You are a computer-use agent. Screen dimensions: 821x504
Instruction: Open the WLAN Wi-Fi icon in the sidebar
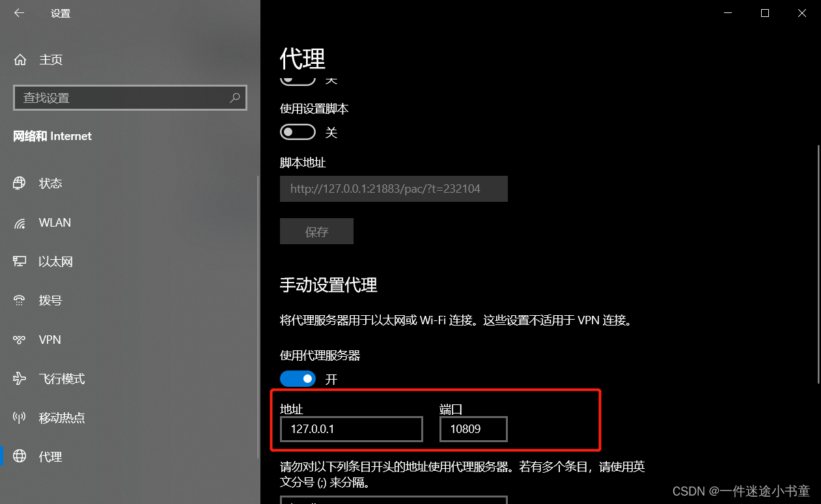pos(20,223)
